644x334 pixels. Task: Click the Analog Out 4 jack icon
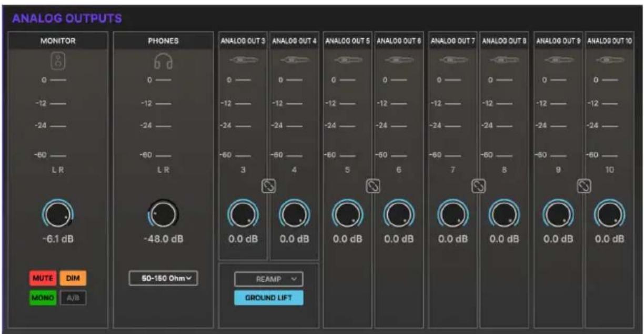294,61
